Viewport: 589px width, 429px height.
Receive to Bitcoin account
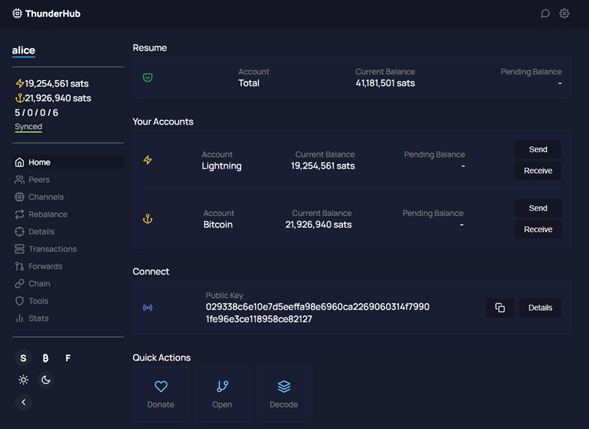538,229
